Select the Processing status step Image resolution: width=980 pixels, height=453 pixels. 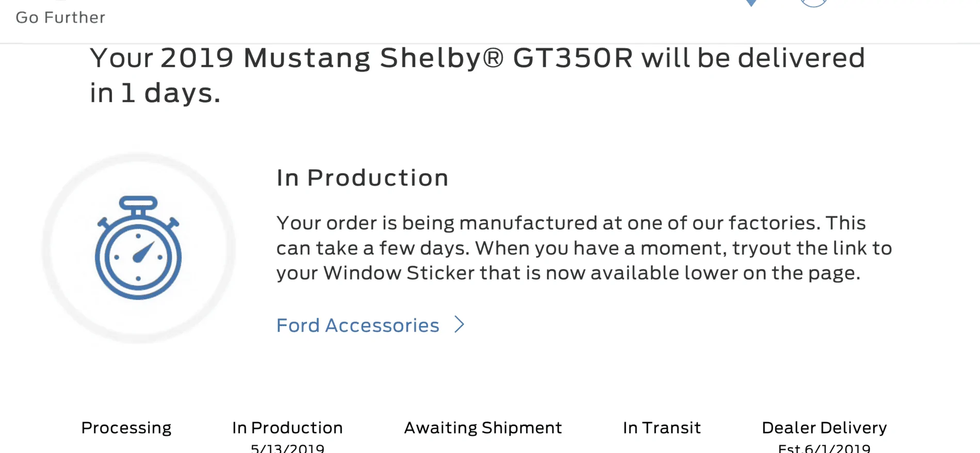126,428
